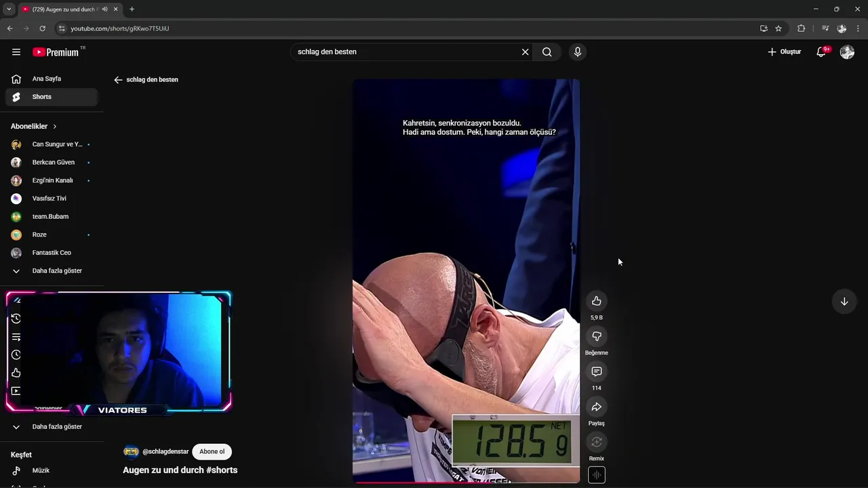Click the title Augen zu und durch #shorts
868x488 pixels.
click(180, 470)
